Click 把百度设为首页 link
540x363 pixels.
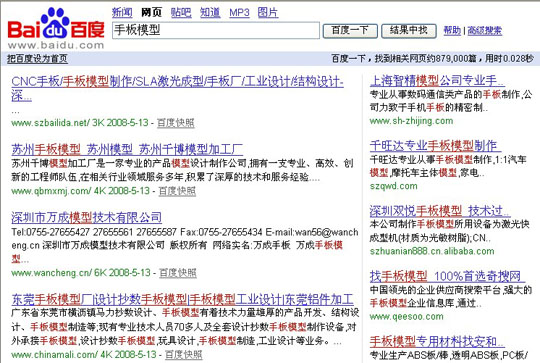click(x=37, y=59)
